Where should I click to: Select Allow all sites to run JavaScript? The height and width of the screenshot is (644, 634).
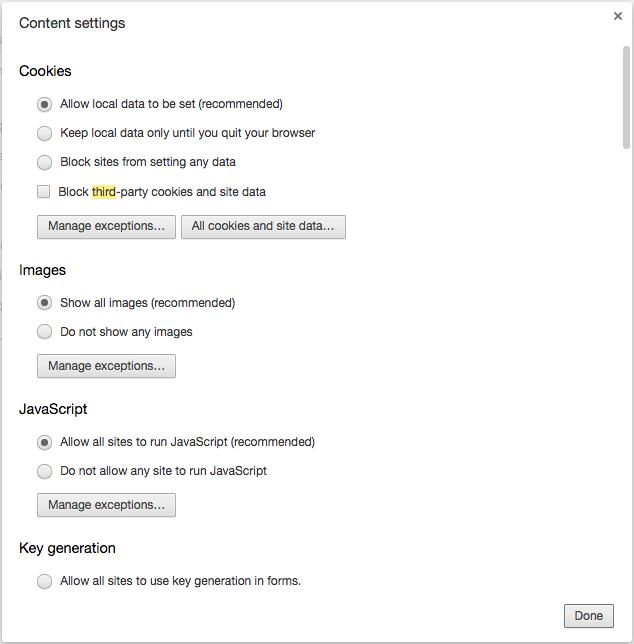point(44,442)
